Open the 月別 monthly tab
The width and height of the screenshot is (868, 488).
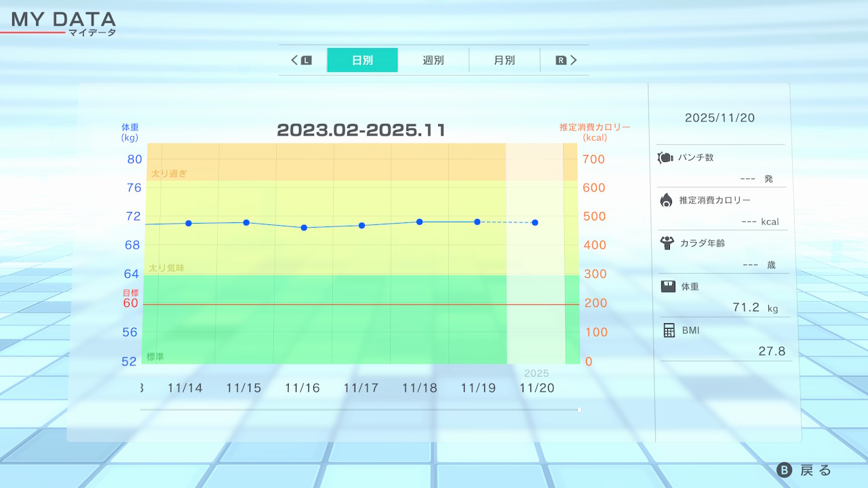[x=504, y=60]
